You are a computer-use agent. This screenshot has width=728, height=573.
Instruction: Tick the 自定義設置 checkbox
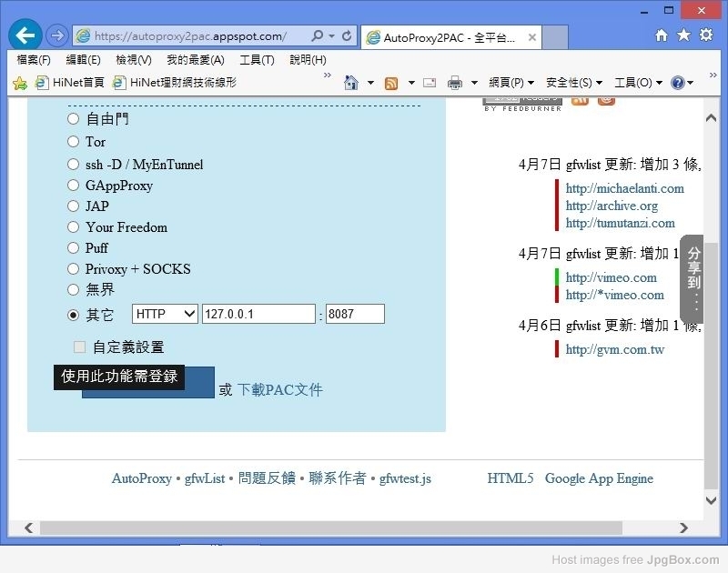point(80,347)
